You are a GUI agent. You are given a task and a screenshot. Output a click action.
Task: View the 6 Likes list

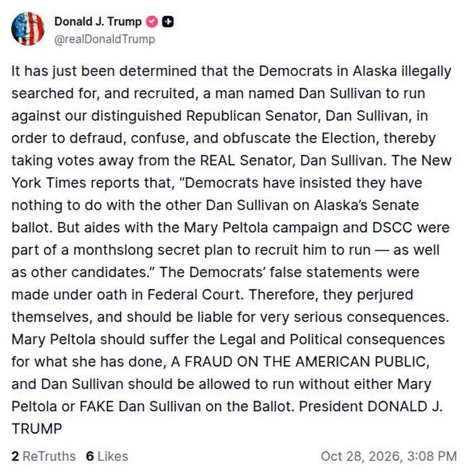(x=107, y=456)
